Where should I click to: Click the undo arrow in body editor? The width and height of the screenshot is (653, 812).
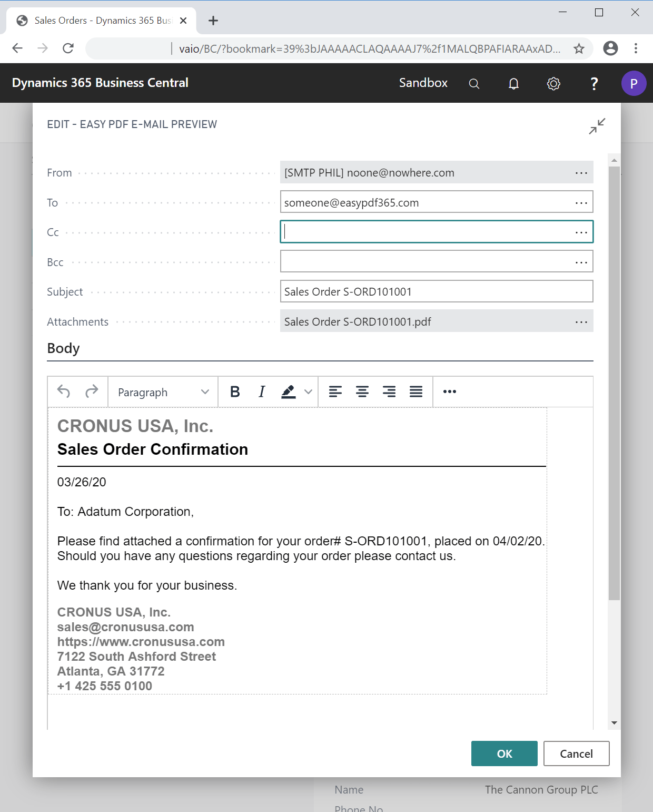point(64,392)
